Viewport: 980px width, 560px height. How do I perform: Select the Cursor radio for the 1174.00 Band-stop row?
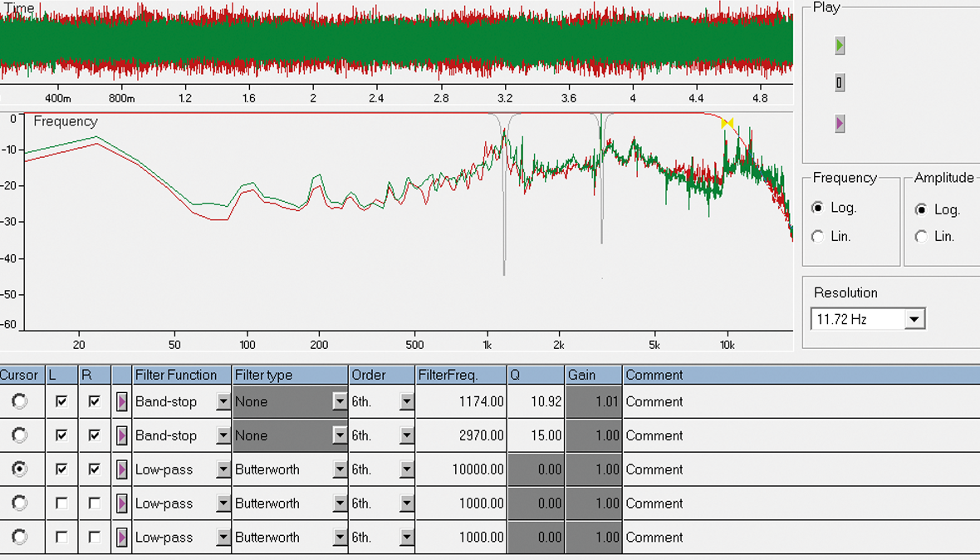(x=19, y=401)
